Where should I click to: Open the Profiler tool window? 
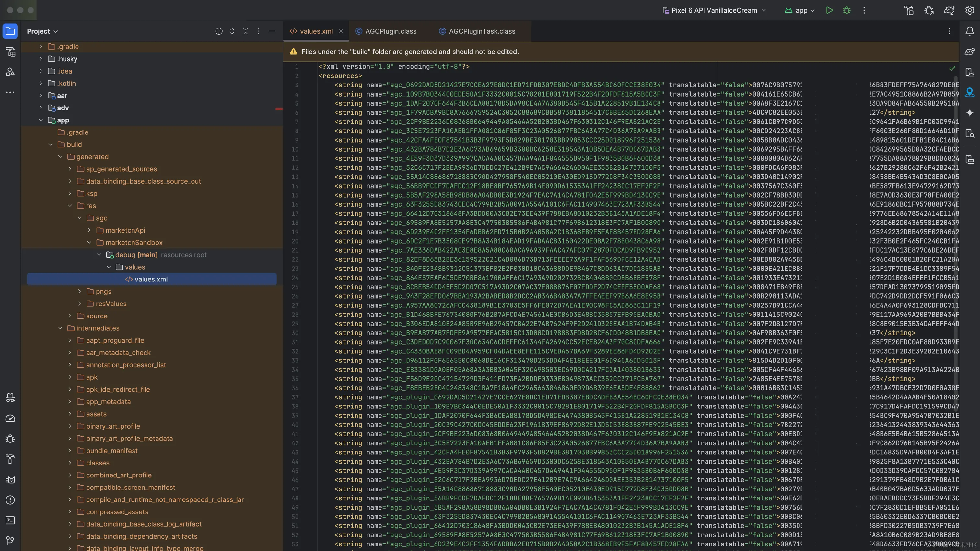point(10,418)
